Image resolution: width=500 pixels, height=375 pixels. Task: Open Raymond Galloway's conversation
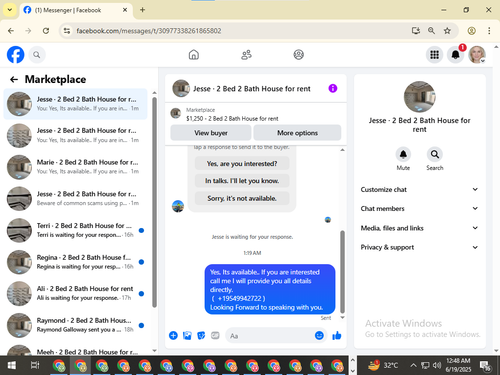75,325
